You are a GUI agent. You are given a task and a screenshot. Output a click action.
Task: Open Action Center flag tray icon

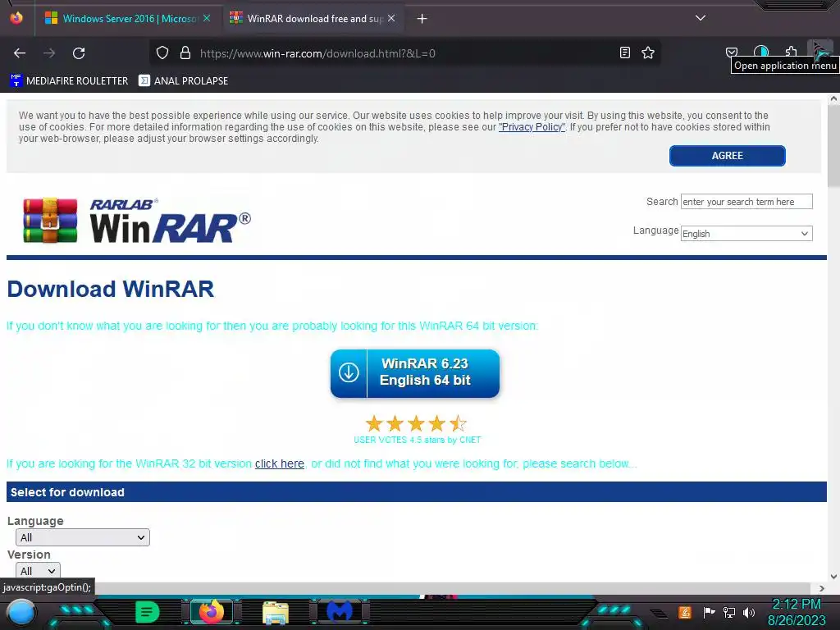(709, 612)
